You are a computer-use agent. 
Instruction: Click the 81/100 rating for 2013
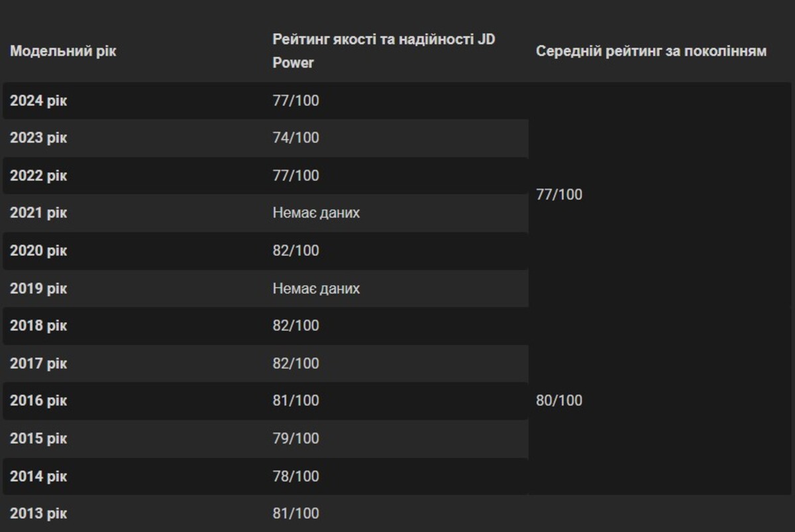click(295, 513)
